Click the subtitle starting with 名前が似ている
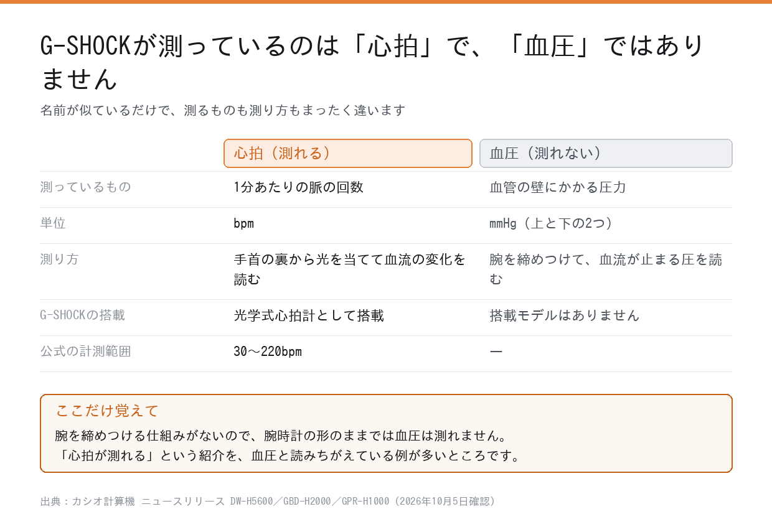The height and width of the screenshot is (532, 772). pos(223,111)
